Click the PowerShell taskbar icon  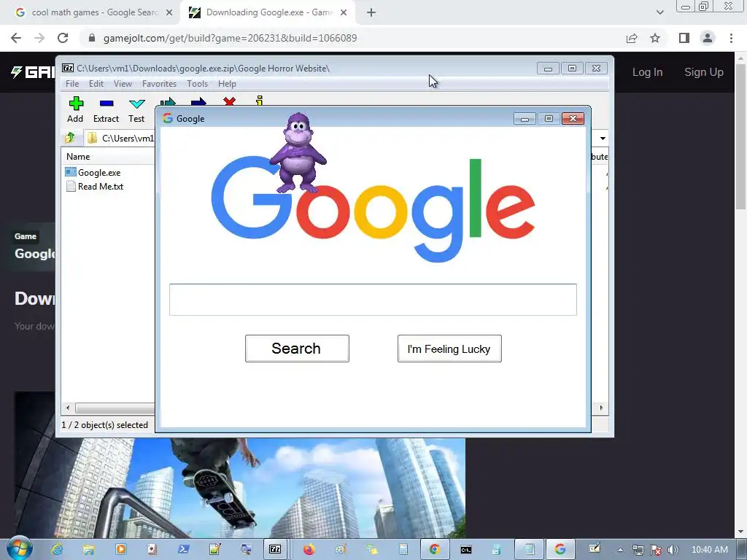[x=183, y=550]
